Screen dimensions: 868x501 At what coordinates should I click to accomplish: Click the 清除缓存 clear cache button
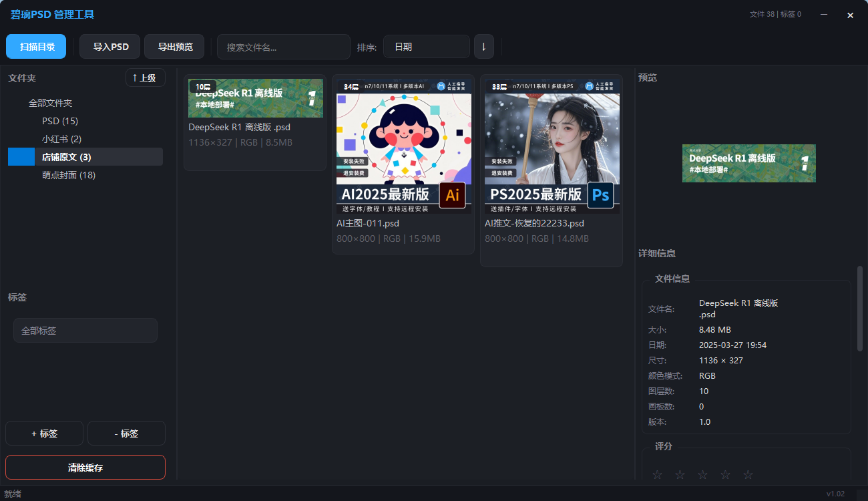pos(85,468)
